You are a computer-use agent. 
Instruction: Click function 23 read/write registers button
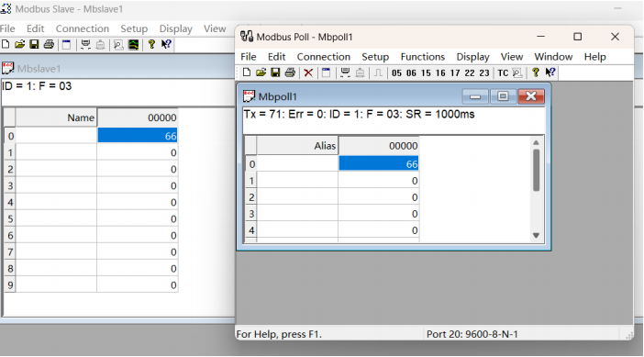click(x=484, y=73)
